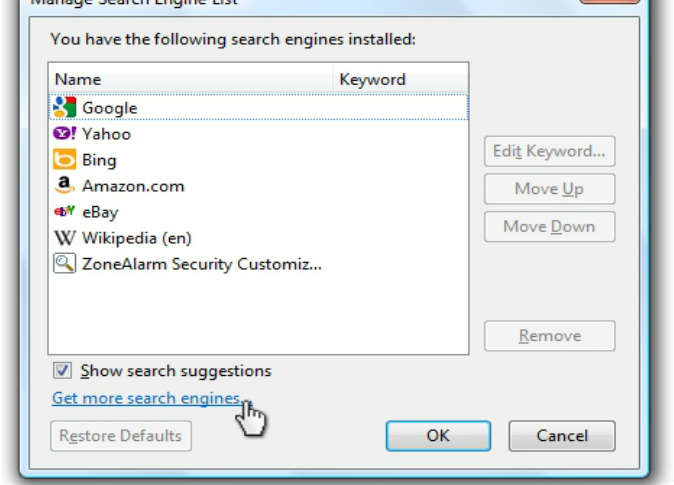The width and height of the screenshot is (674, 485).
Task: Select the ZoneAlarm Security entry text
Action: 202,264
